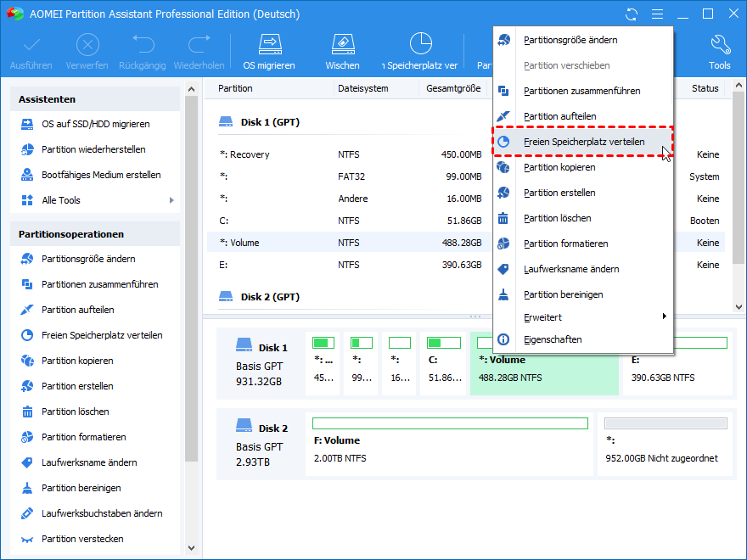Select Partition verstecken in sidebar
Viewport: 747px width, 560px height.
click(x=81, y=539)
